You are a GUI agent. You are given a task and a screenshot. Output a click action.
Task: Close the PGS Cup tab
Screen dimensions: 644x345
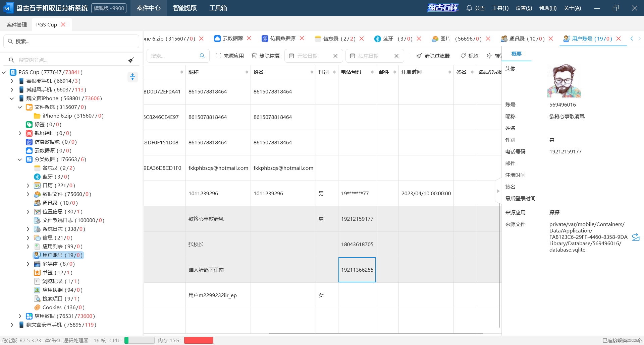point(63,24)
